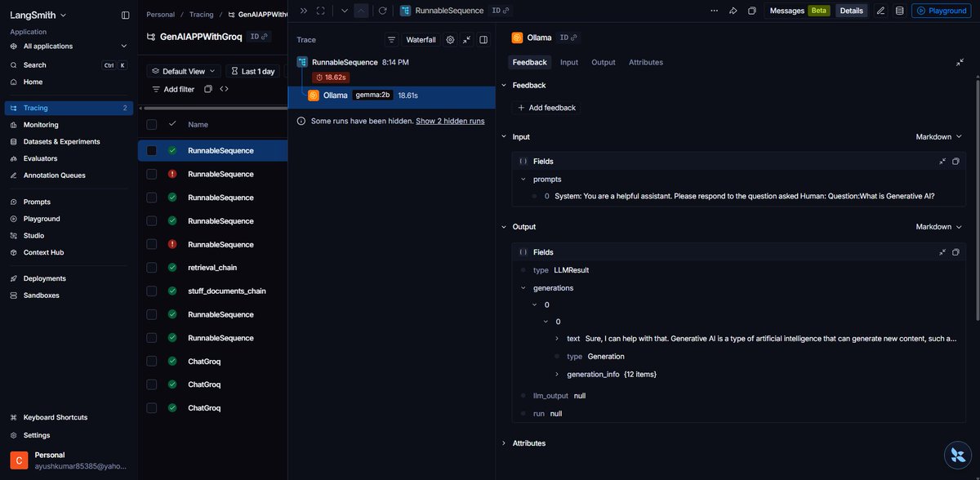Image resolution: width=980 pixels, height=480 pixels.
Task: Toggle the left sidebar panel icon
Action: point(125,15)
